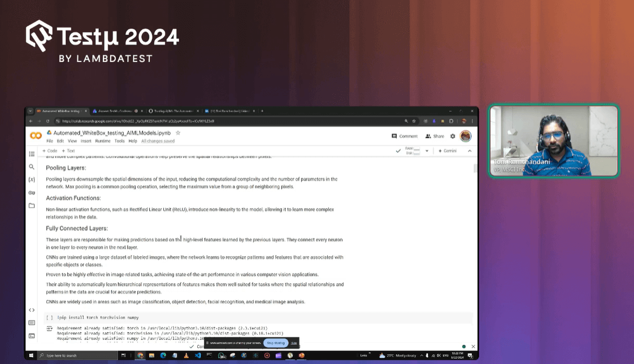Hide the screen sharing notification
The height and width of the screenshot is (364, 634).
[293, 343]
